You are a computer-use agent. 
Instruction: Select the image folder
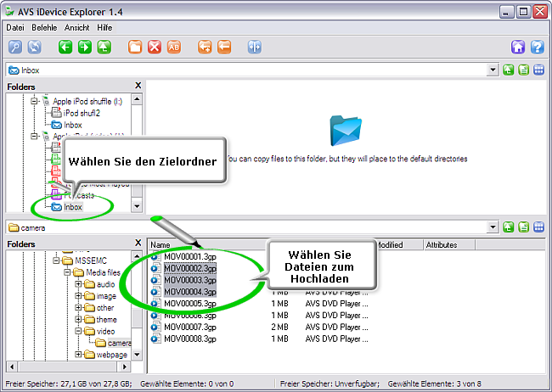[x=106, y=296]
